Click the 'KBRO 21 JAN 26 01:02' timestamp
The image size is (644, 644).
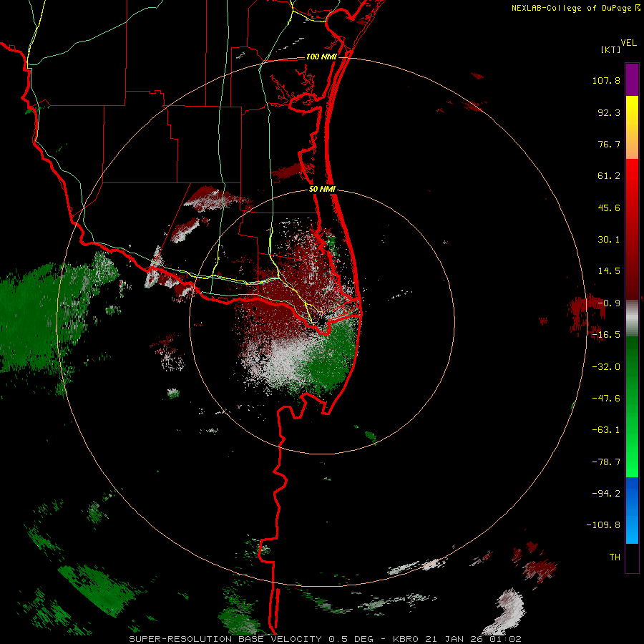457,639
